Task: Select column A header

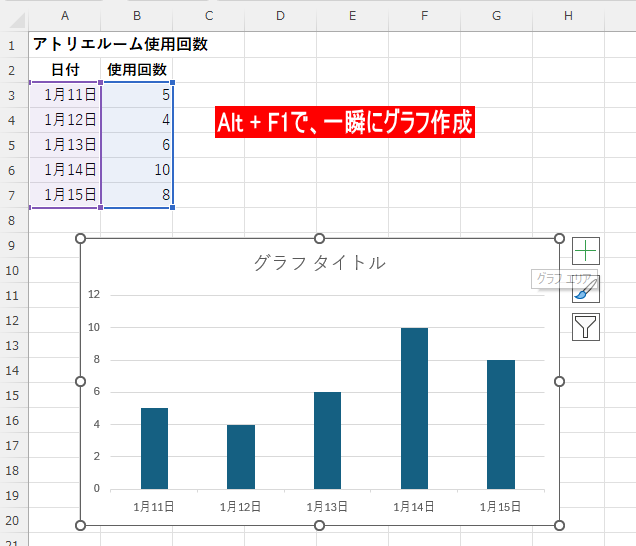Action: pos(64,16)
